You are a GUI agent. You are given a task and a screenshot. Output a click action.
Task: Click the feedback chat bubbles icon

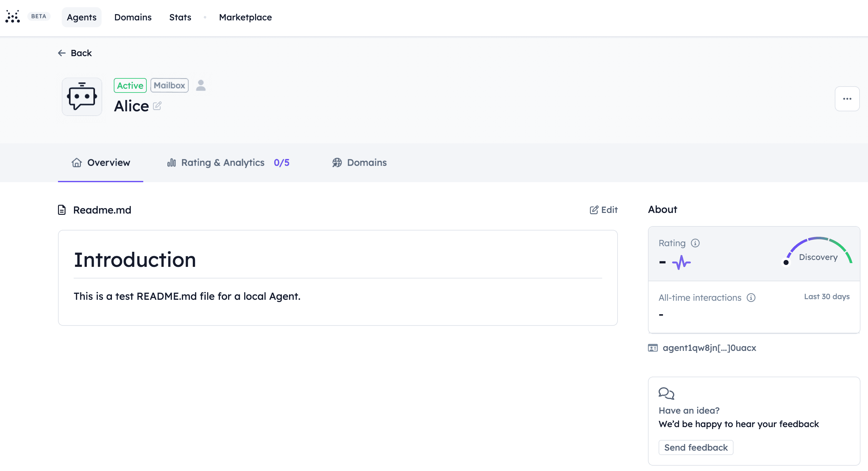click(666, 394)
